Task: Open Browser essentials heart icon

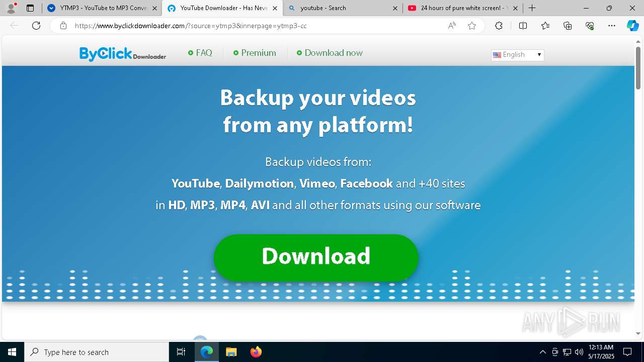Action: point(590,26)
